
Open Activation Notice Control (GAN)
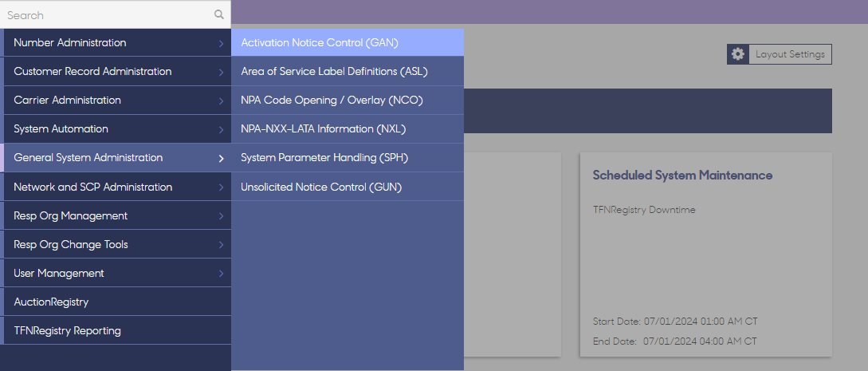click(348, 42)
